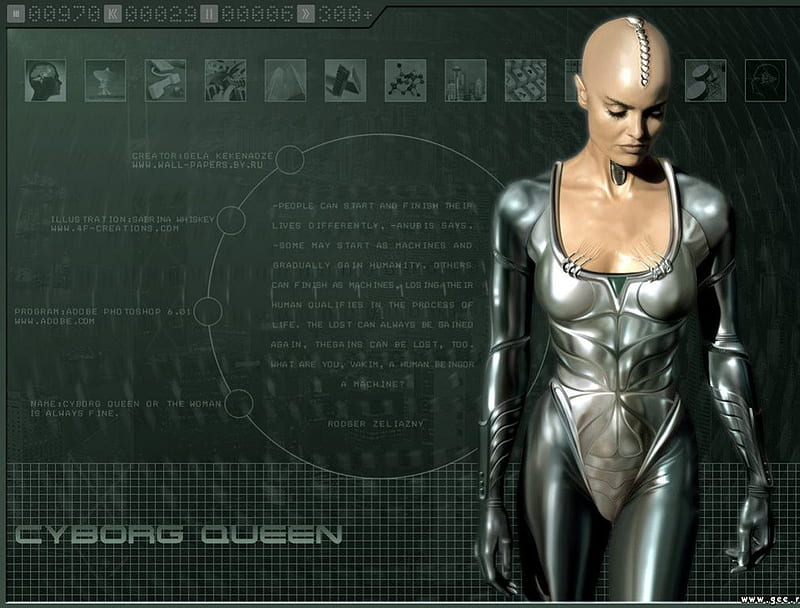Select the skull creature icon

pyautogui.click(x=226, y=81)
